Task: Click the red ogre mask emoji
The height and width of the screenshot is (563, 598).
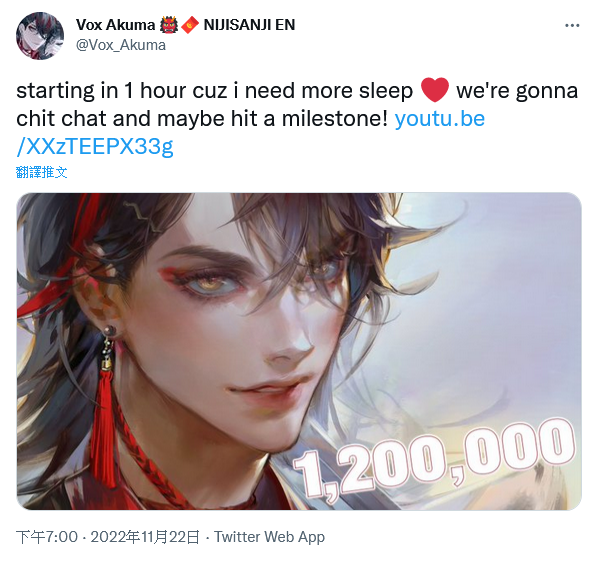Action: 169,25
